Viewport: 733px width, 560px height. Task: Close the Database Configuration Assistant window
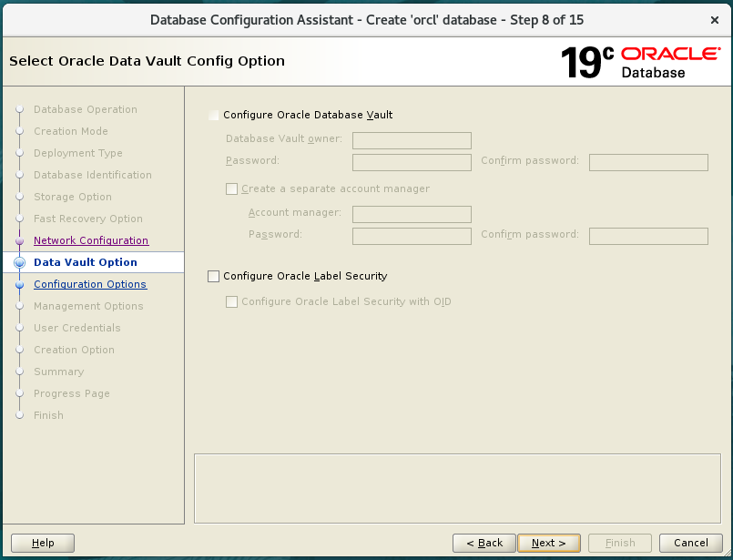[x=714, y=20]
